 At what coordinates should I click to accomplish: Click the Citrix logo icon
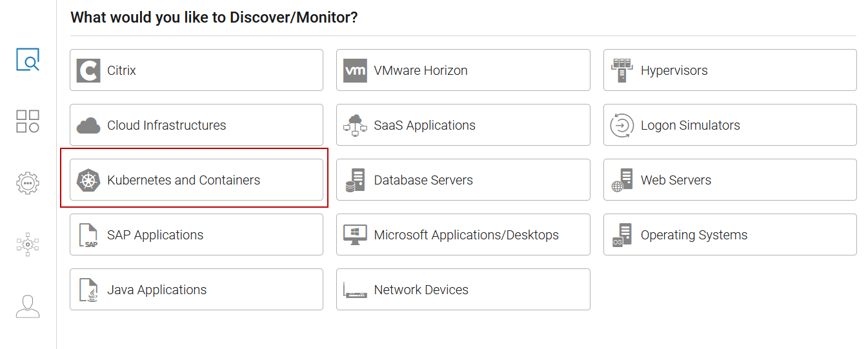pyautogui.click(x=88, y=70)
